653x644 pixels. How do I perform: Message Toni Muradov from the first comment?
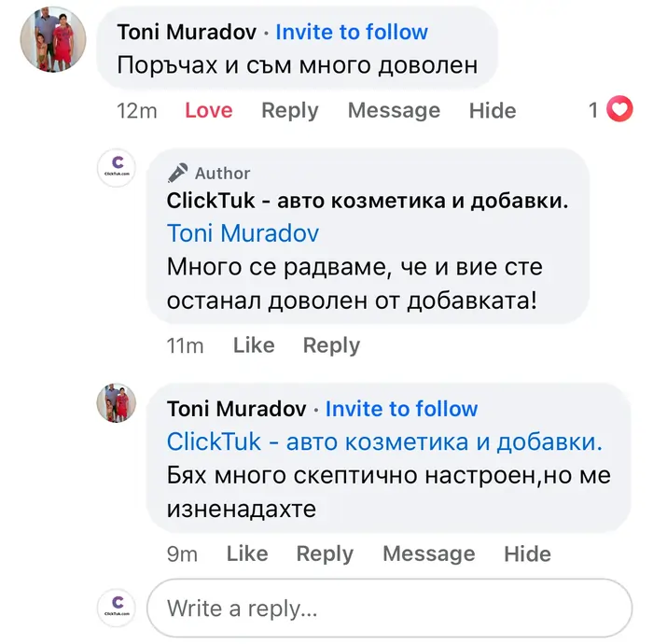(394, 110)
